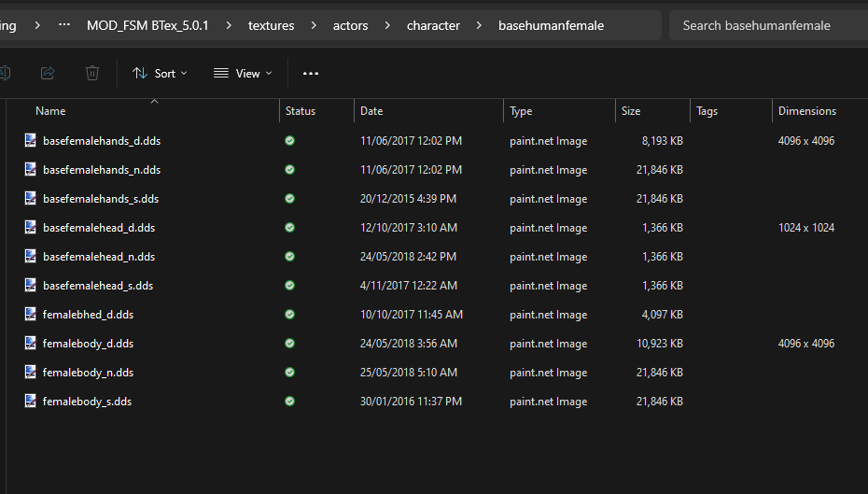This screenshot has height=494, width=868.
Task: Select the file name femalebody_d.dds
Action: coord(88,344)
